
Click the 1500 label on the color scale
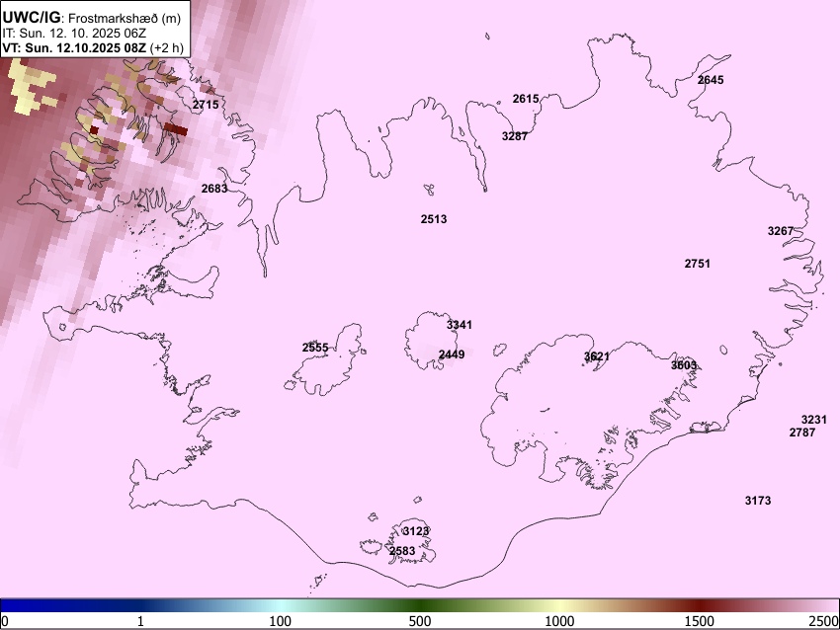[x=700, y=621]
